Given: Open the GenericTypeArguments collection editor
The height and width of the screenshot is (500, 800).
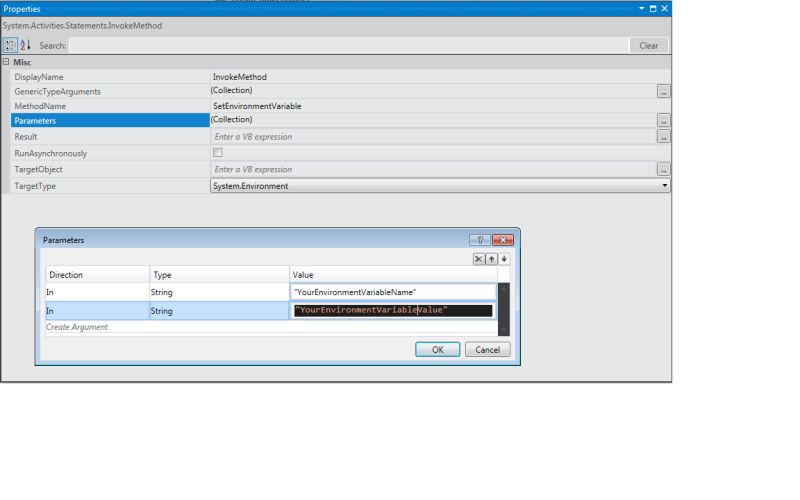Looking at the screenshot, I should (663, 91).
